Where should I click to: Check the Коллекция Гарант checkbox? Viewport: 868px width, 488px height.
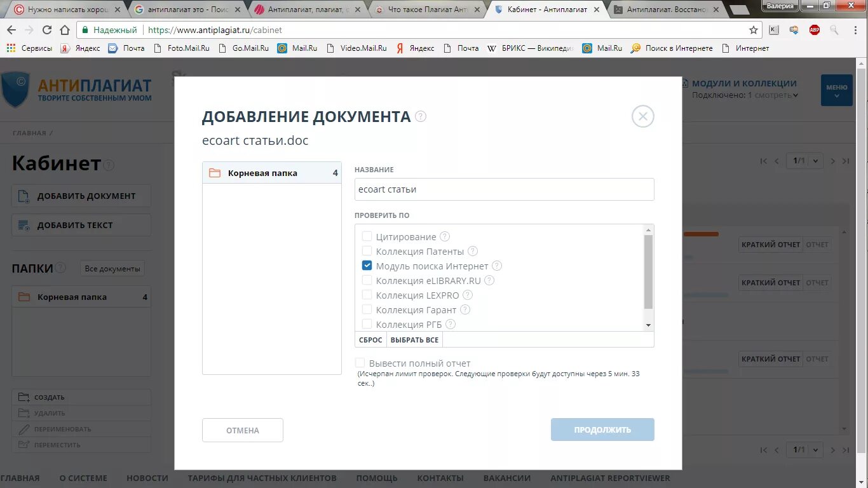367,309
